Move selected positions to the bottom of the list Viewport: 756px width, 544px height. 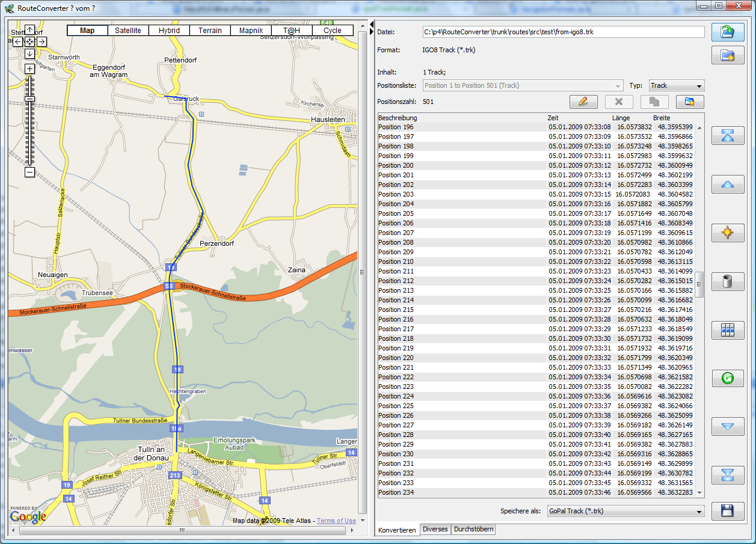coord(727,475)
